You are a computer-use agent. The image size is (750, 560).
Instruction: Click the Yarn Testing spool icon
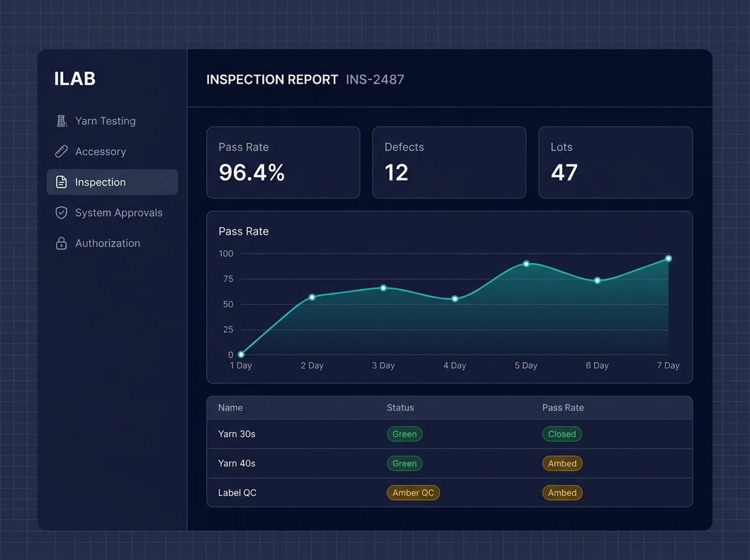click(62, 121)
